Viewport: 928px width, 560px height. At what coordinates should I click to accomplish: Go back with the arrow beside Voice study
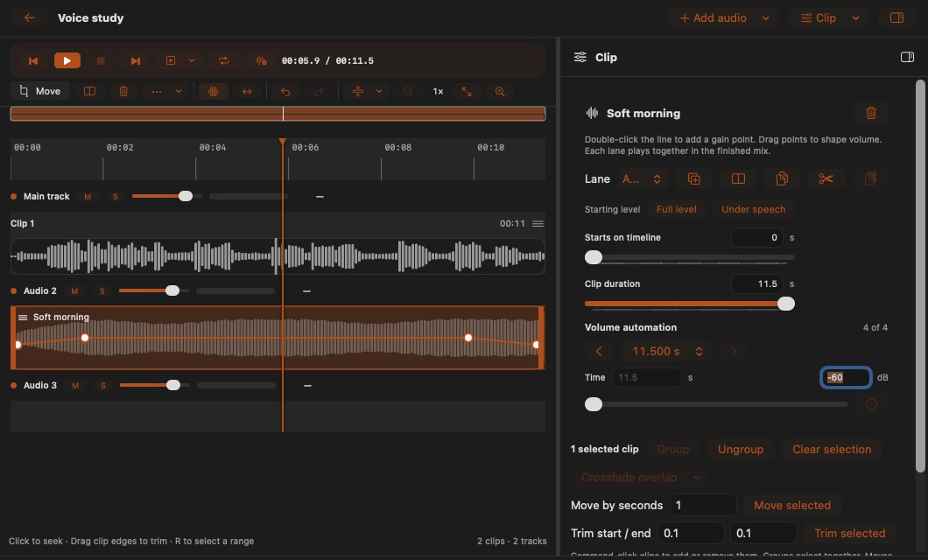point(29,17)
